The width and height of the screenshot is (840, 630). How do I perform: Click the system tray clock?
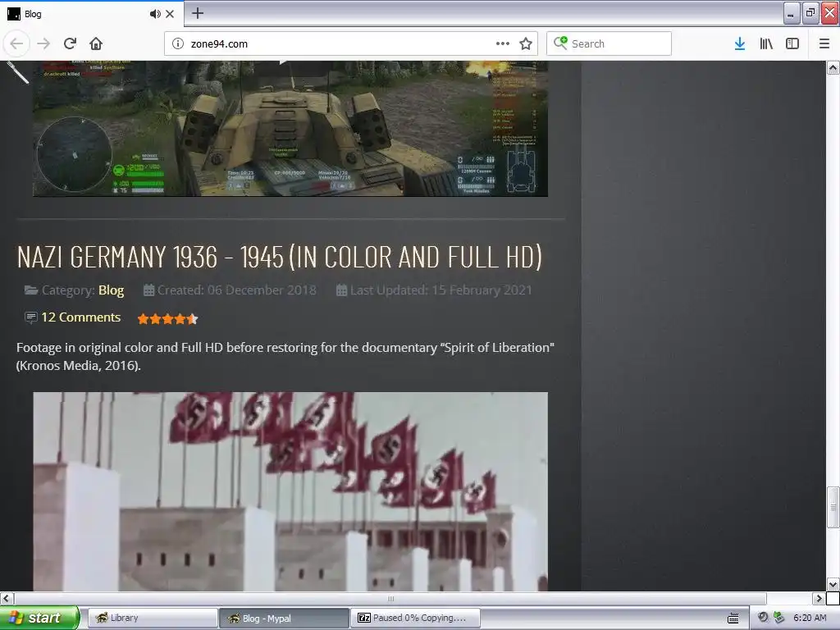coord(810,618)
